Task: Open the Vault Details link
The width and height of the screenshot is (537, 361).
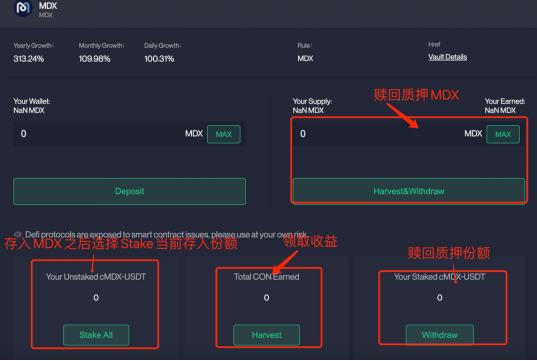Action: point(447,57)
